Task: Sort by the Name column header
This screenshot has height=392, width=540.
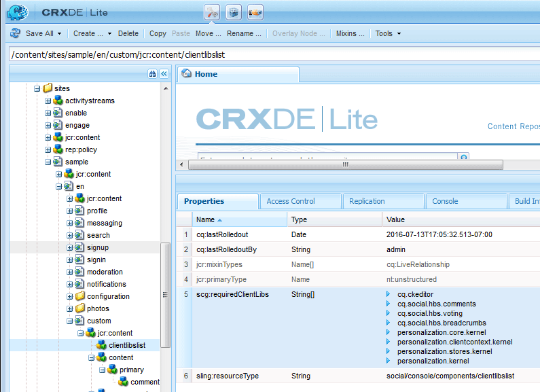Action: point(239,219)
